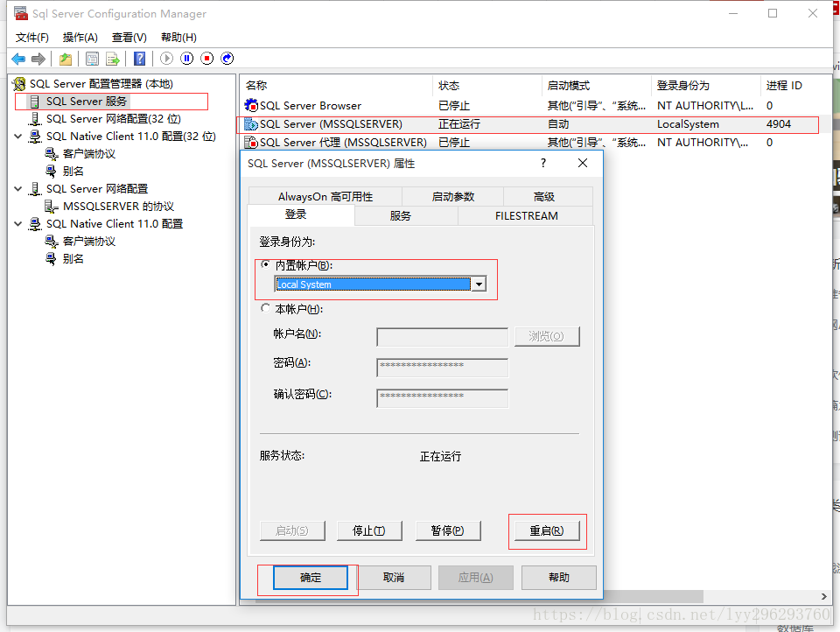Select 别名 under SQL Native Client 11.0 配置
840x632 pixels.
73,259
